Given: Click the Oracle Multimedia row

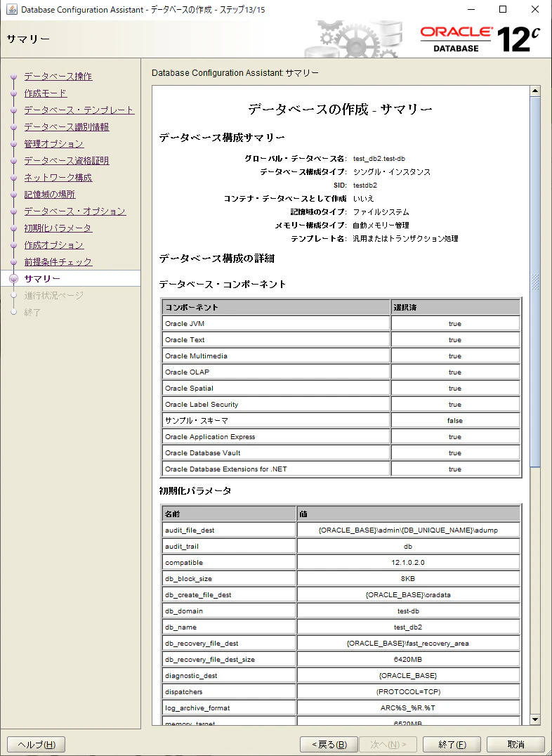Looking at the screenshot, I should [341, 356].
